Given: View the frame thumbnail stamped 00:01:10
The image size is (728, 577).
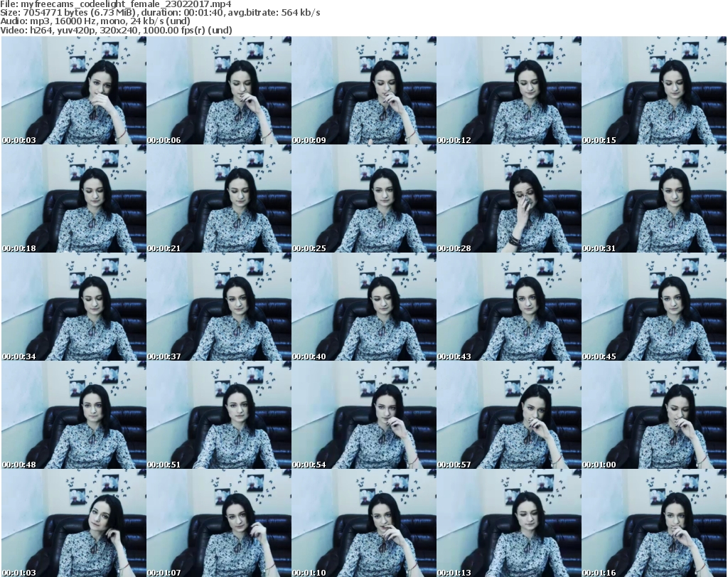Looking at the screenshot, I should 364,523.
